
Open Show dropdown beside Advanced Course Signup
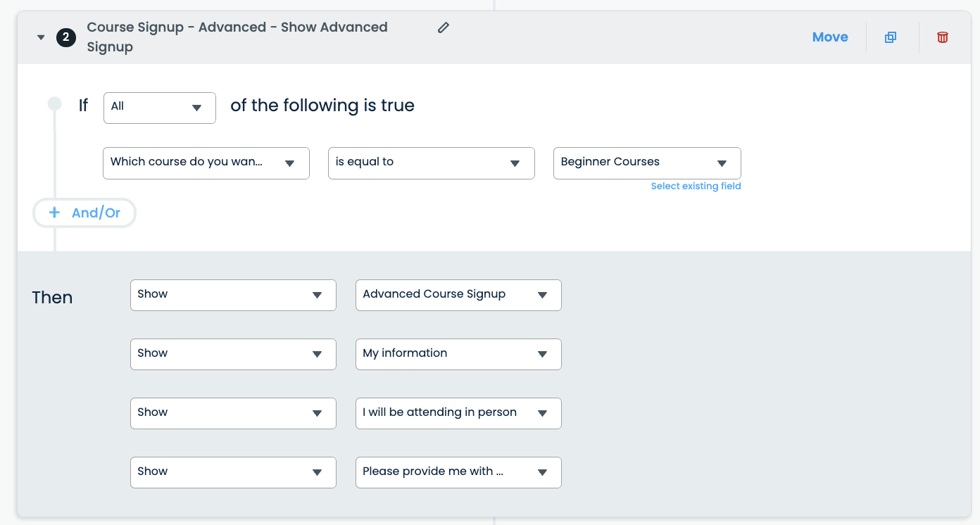click(x=233, y=295)
